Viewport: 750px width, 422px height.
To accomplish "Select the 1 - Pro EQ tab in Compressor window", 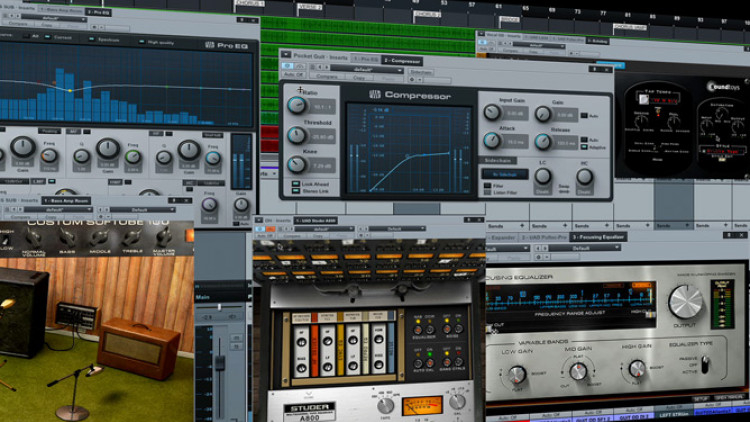I will coord(365,59).
